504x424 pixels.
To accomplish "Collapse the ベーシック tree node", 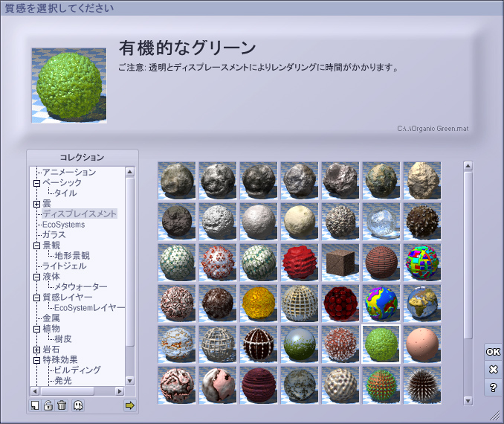I will coord(36,183).
